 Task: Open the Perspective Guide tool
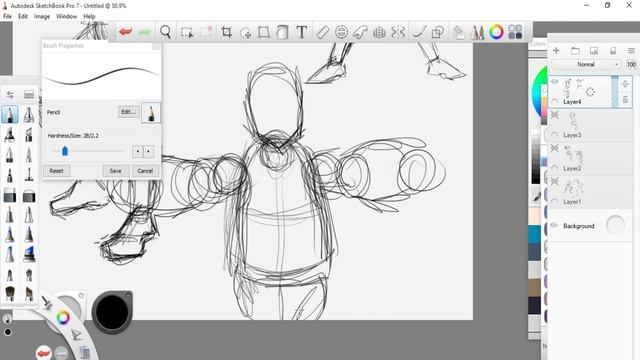pos(379,32)
